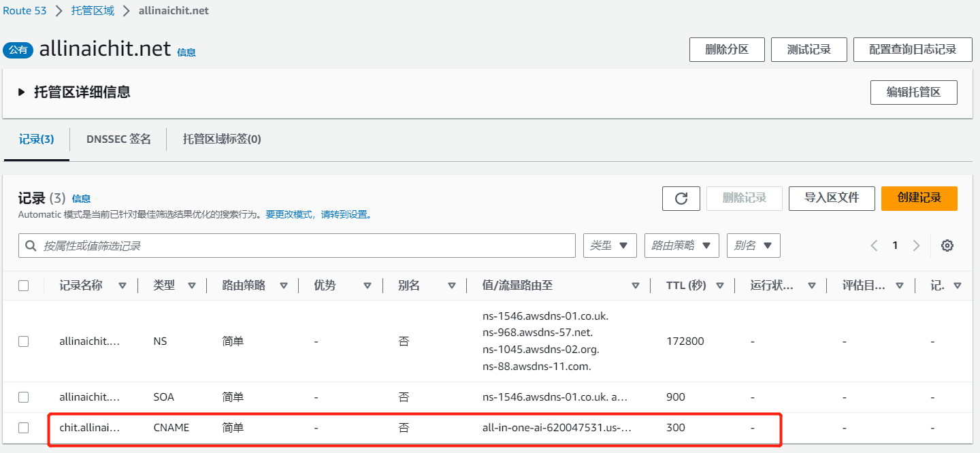Open the 路由策略 filter dropdown

coord(681,246)
